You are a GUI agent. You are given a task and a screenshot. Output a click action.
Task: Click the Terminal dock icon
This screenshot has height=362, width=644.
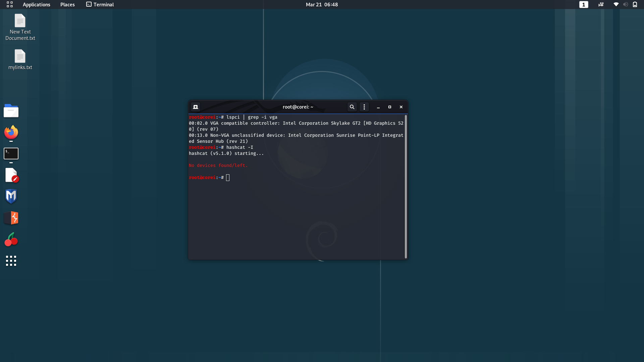coord(11,154)
